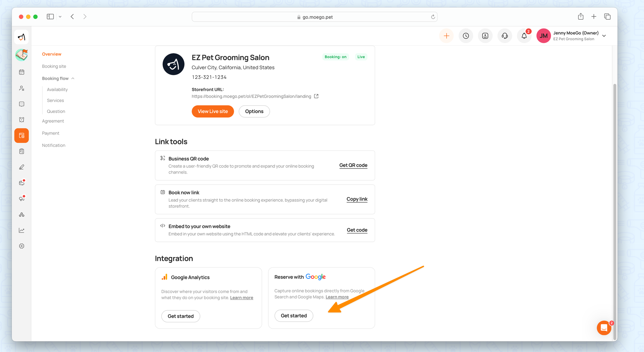Open the messages icon in sidebar

(x=22, y=104)
